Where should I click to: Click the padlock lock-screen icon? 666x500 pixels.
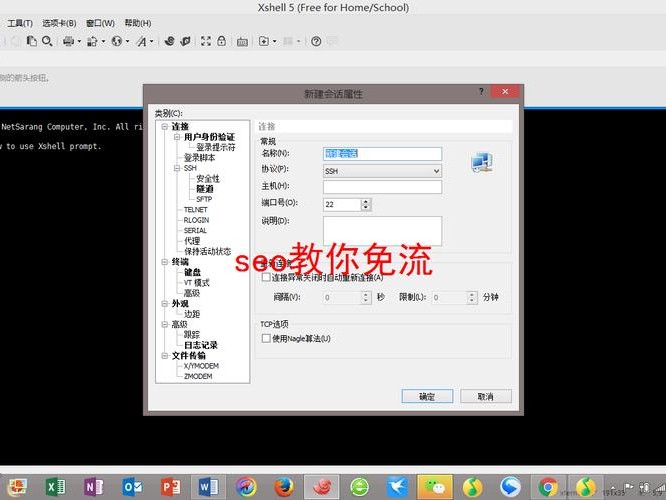point(221,41)
